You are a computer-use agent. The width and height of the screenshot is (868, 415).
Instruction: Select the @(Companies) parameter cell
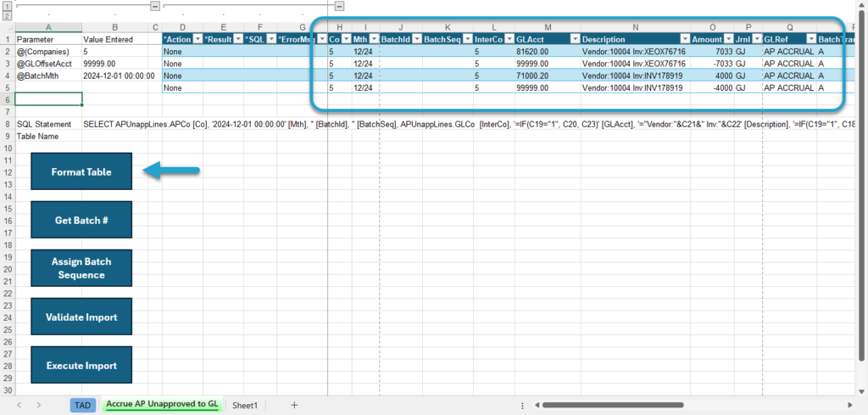[48, 52]
